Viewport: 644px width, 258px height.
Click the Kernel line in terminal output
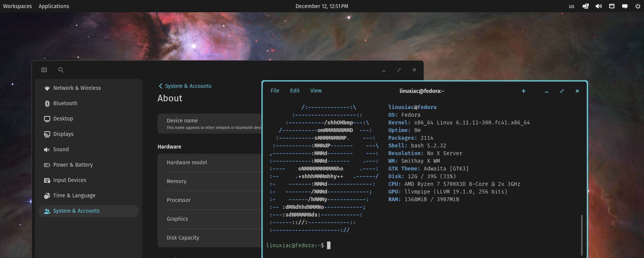[x=459, y=123]
